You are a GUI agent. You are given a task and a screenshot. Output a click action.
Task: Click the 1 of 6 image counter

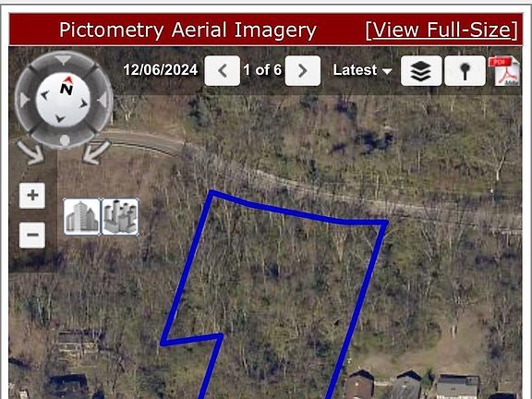click(x=262, y=70)
